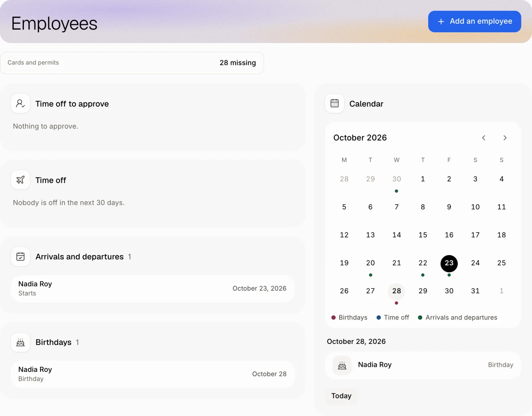Click the Add an employee button
This screenshot has height=416, width=532.
474,22
